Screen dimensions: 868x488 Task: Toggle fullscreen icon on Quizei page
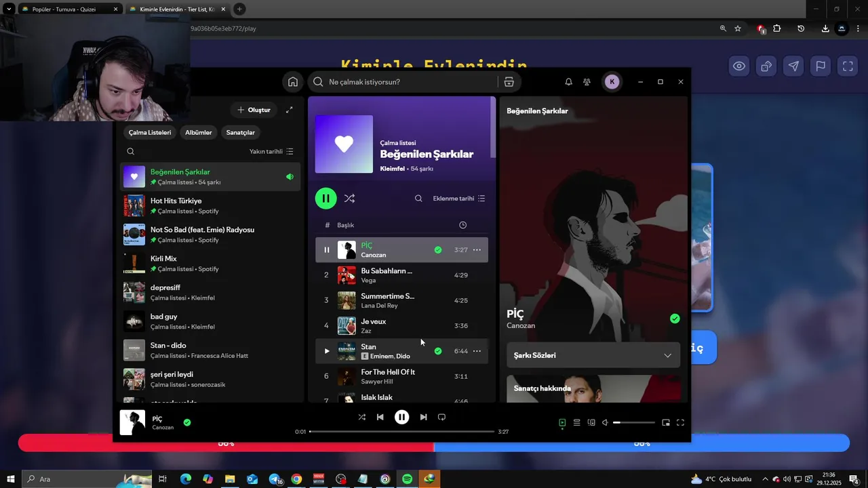pos(848,66)
